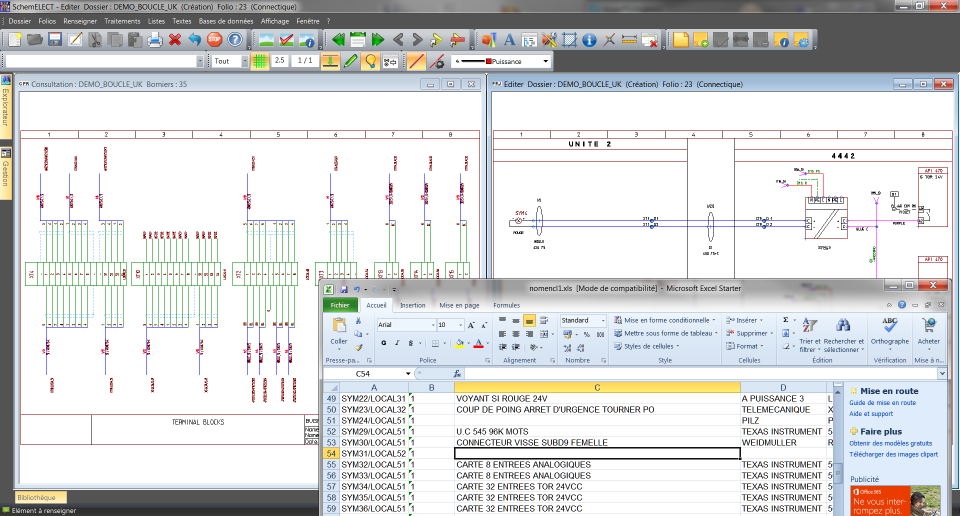
Task: Expand the Insérer cells dropdown
Action: (x=744, y=320)
